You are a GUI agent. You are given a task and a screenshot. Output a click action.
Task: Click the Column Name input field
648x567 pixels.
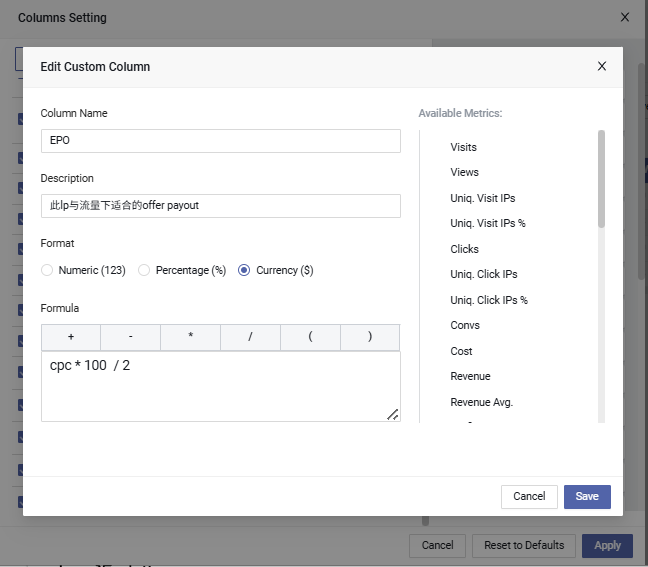pos(220,141)
